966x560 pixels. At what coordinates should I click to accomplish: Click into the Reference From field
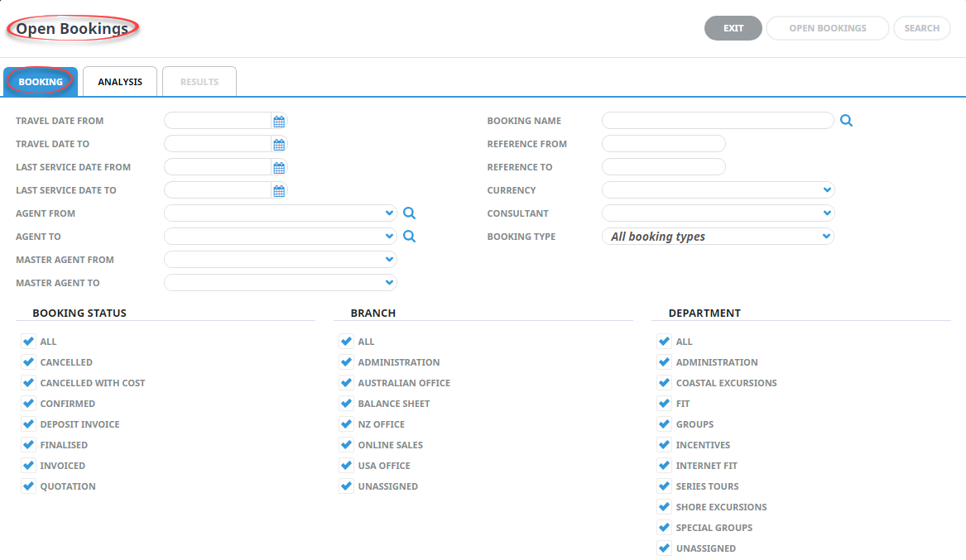pyautogui.click(x=663, y=144)
